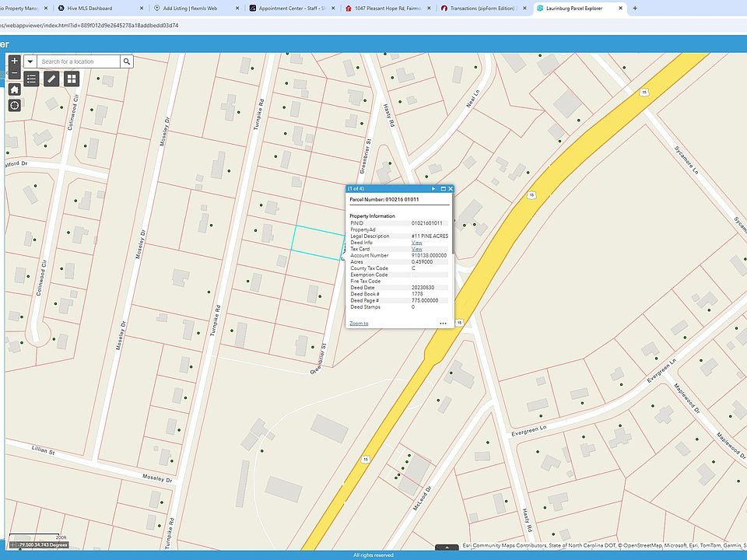Viewport: 747px width, 560px height.
Task: Show next feature in parcel popup
Action: coord(433,189)
